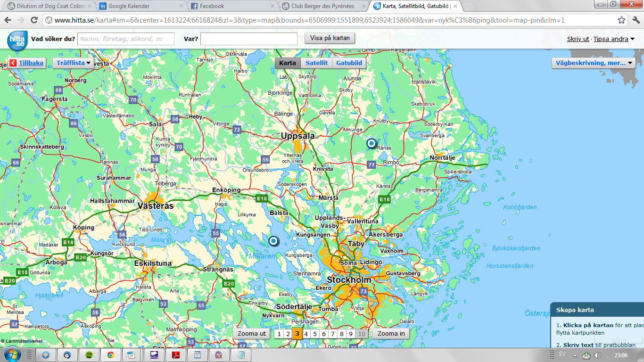Screen dimensions: 644x362
Task: Switch to Karta map view
Action: [x=288, y=63]
